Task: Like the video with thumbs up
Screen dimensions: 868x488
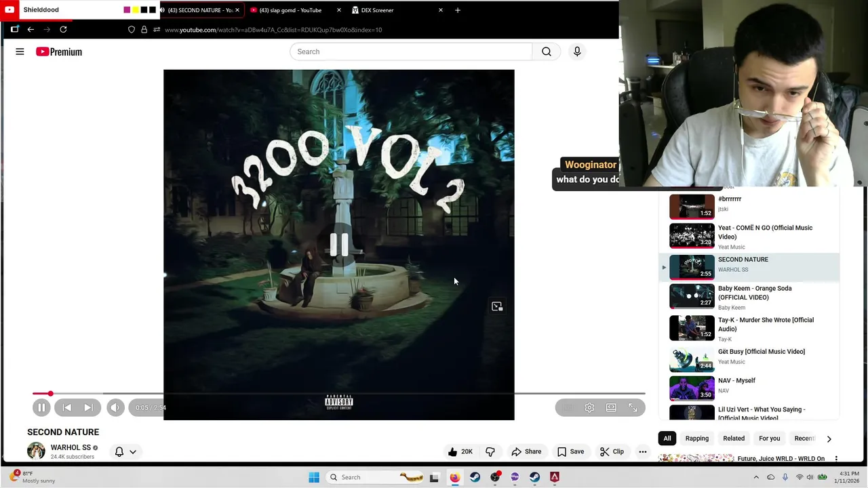Action: click(x=460, y=451)
